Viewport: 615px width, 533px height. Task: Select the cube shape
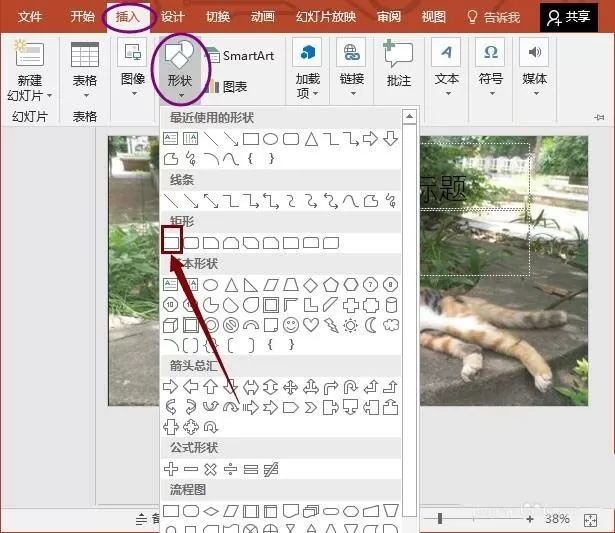point(171,325)
